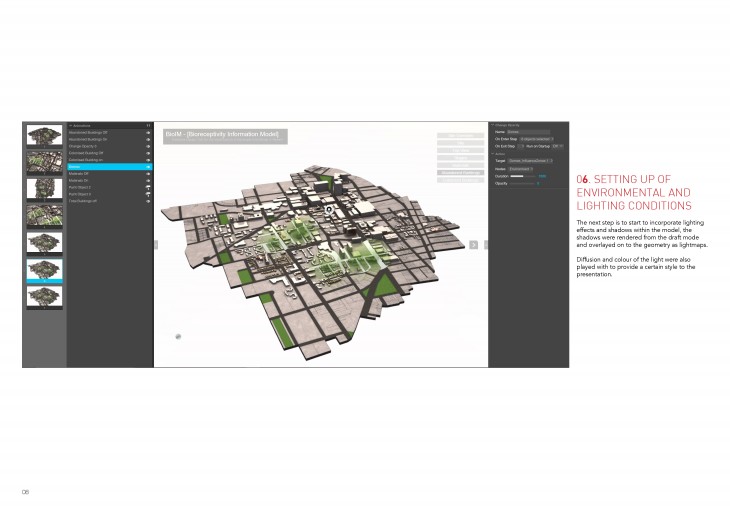Collapse the Animations panel header
Image resolution: width=730 pixels, height=516 pixels.
tap(70, 125)
